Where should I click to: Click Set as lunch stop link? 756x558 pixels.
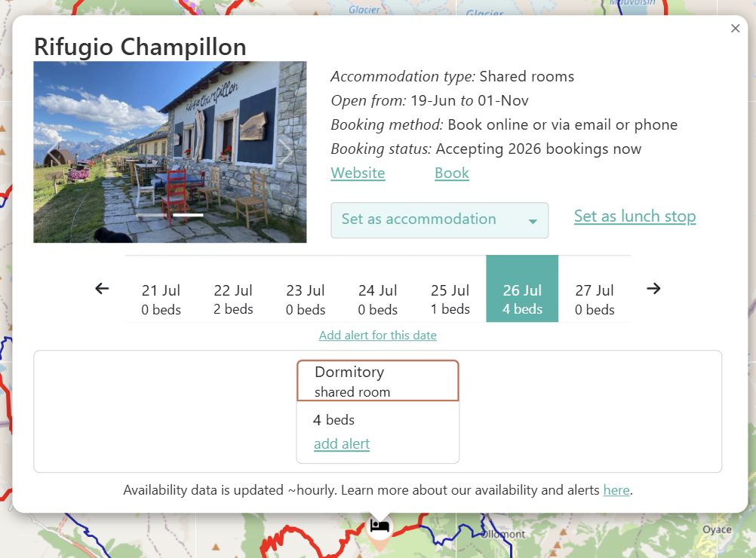635,216
